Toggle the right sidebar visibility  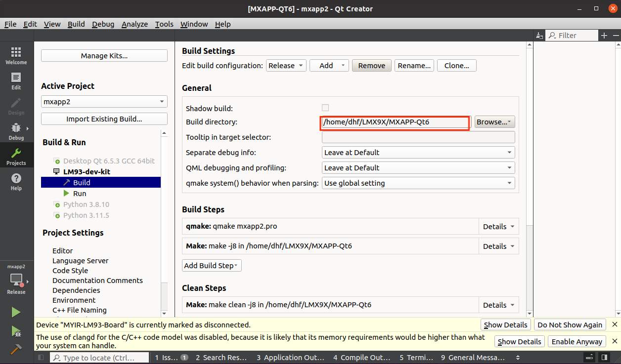pos(604,358)
